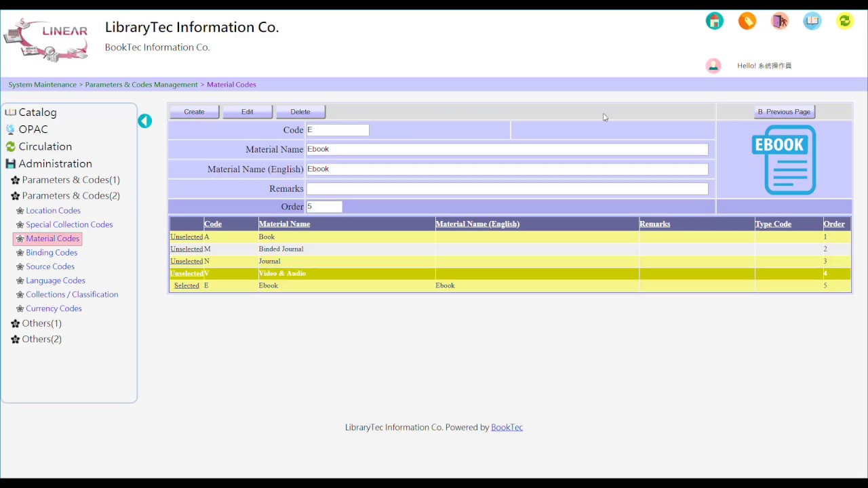Focus the Material Name input field
868x488 pixels.
[x=507, y=149]
